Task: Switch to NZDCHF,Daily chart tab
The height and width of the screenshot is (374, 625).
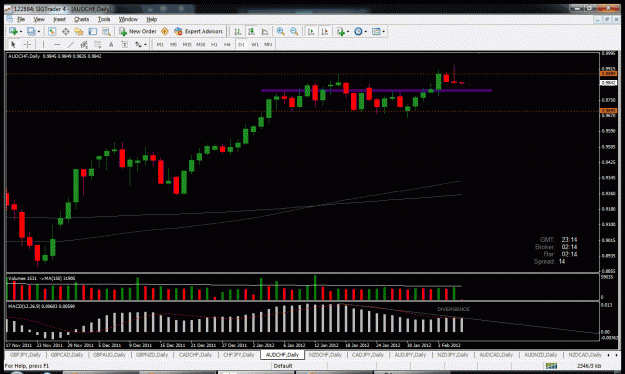Action: (x=325, y=355)
